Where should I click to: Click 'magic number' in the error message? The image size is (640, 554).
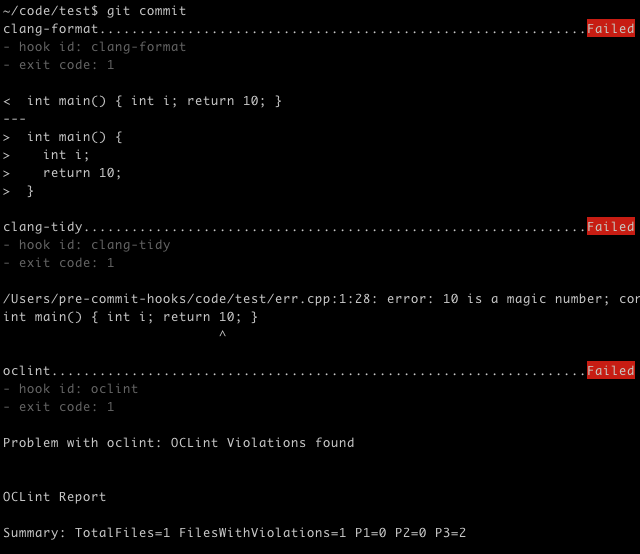(x=557, y=299)
